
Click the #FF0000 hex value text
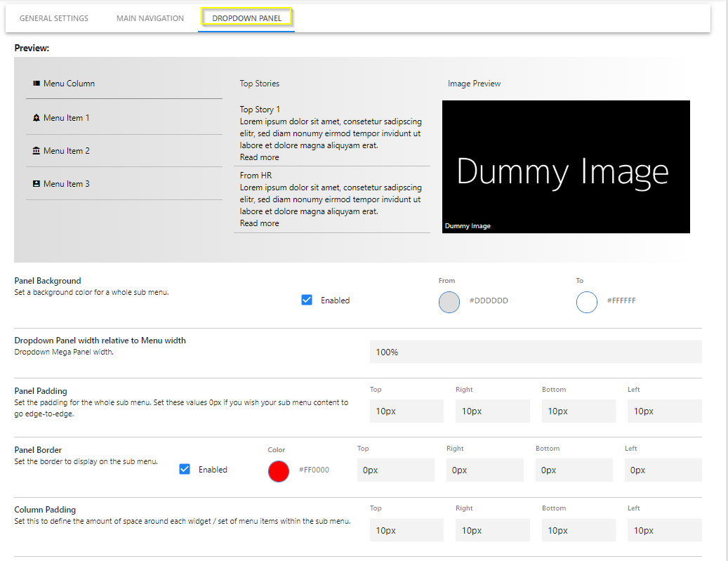[314, 470]
